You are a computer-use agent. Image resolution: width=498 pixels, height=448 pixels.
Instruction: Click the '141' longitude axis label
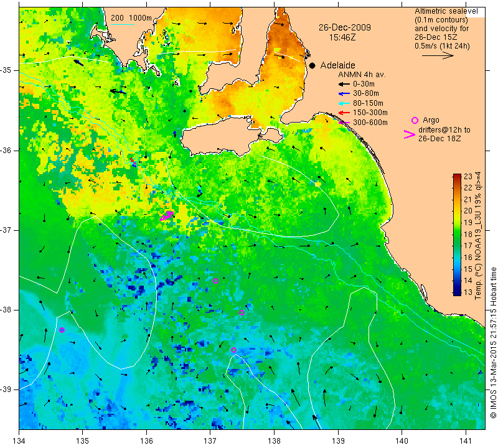466,441
